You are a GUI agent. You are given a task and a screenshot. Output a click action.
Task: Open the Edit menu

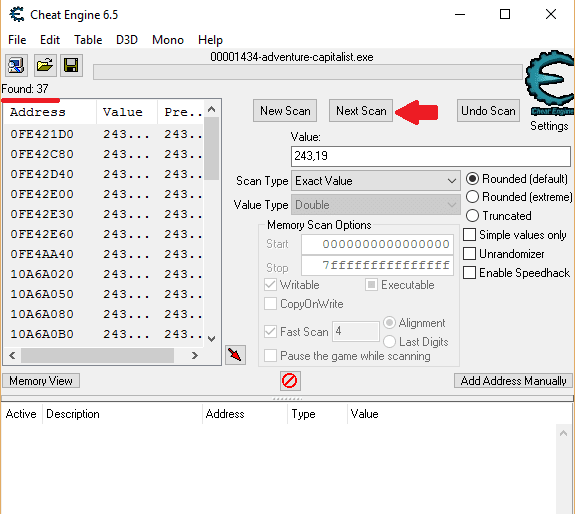pyautogui.click(x=50, y=40)
